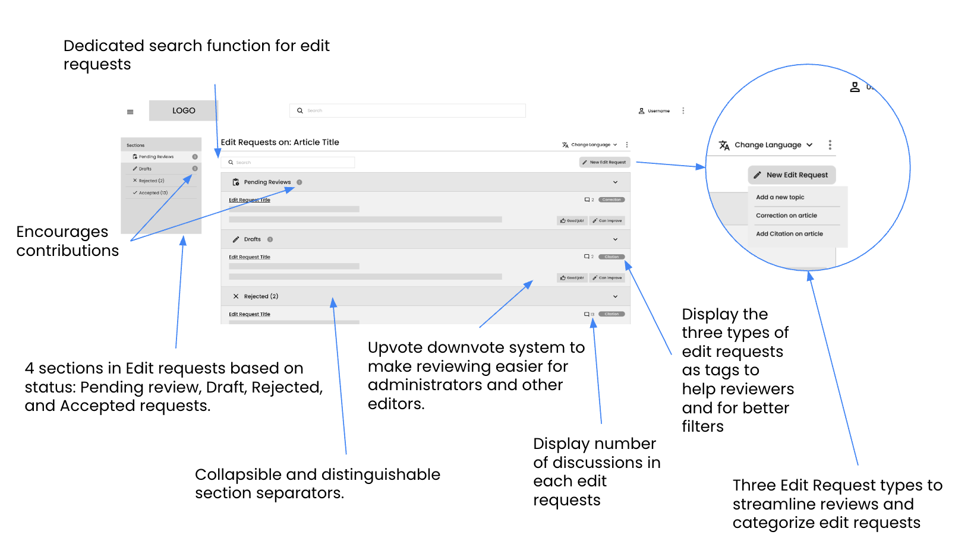Screen dimensions: 974x560
Task: Toggle the Rejected (2) section chevron
Action: [615, 296]
